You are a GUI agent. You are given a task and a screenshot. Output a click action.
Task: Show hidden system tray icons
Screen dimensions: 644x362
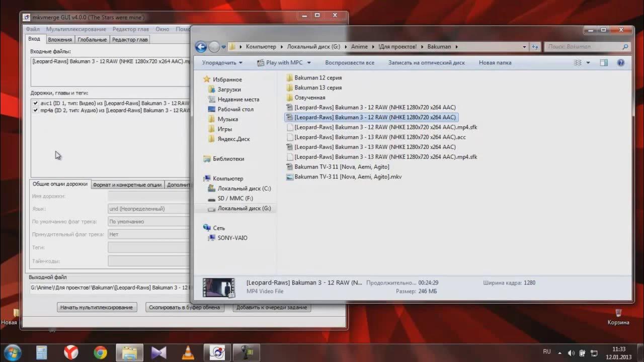coord(560,353)
